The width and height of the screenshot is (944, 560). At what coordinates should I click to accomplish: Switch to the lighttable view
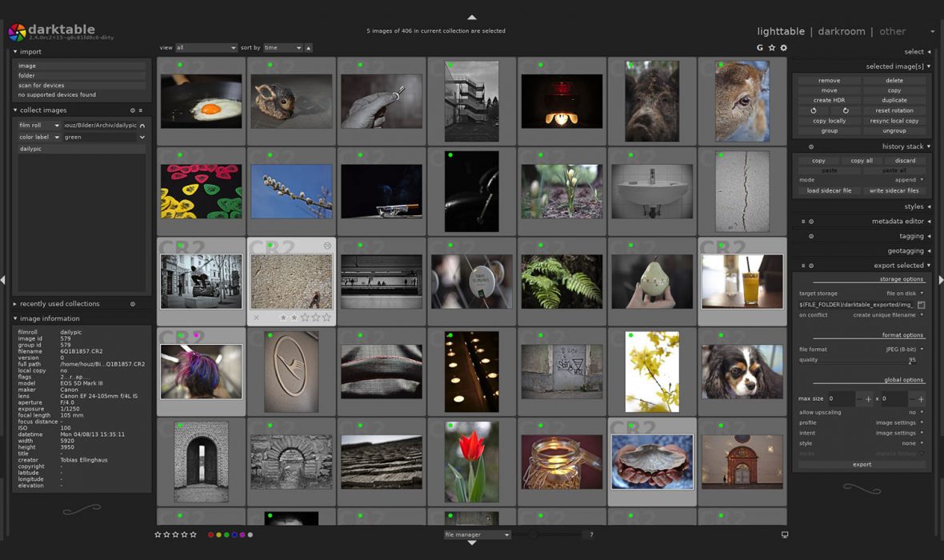(x=780, y=31)
